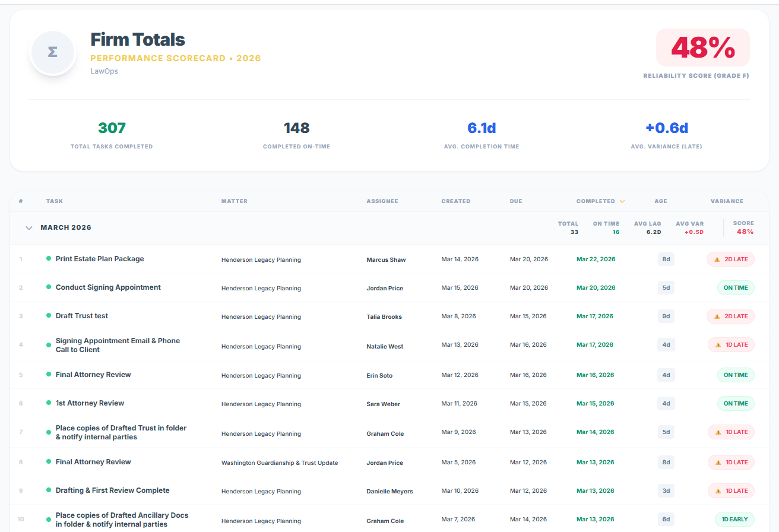Click the Washington Guardianship & Trust Update matter

[280, 463]
